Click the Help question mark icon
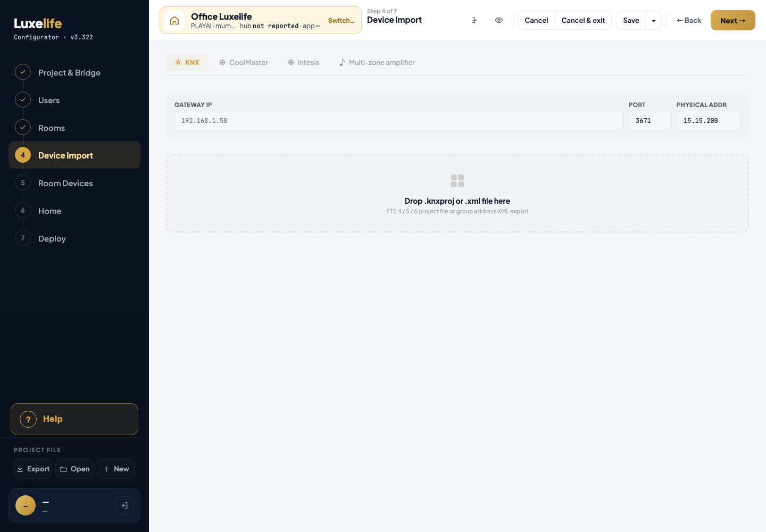 coord(28,419)
